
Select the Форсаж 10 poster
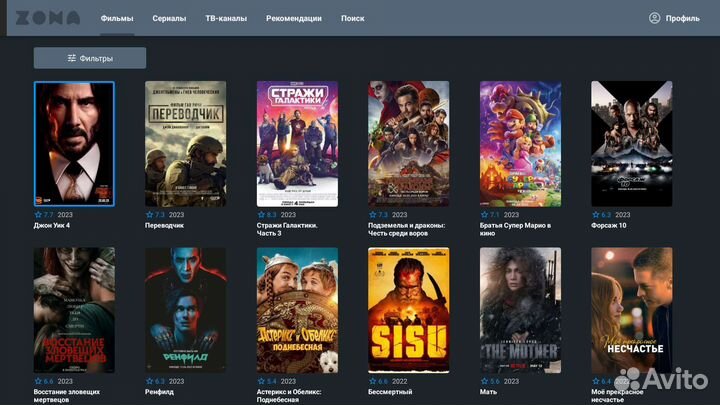tap(632, 144)
